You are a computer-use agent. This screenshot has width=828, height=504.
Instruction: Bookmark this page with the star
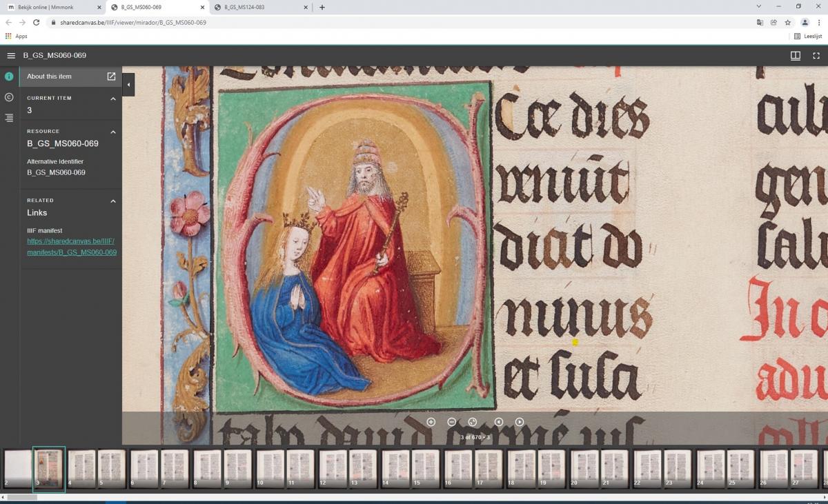(787, 22)
